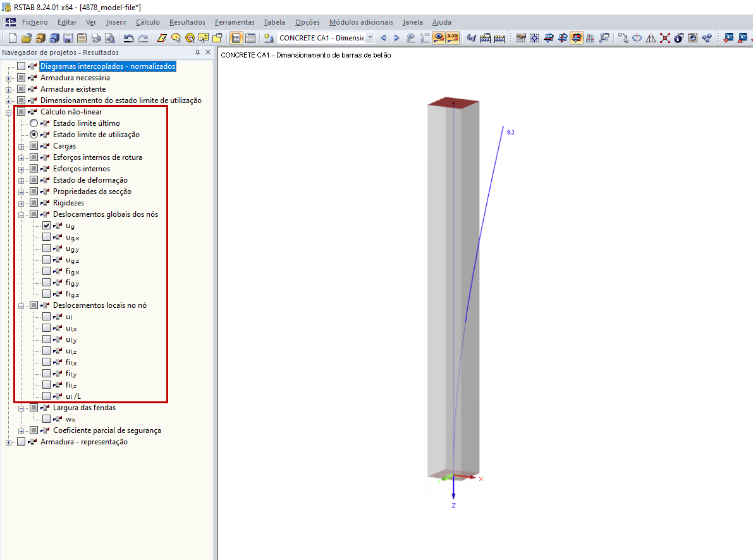753x560 pixels.
Task: Open the glasses viewing icon in toolbar
Action: click(472, 38)
